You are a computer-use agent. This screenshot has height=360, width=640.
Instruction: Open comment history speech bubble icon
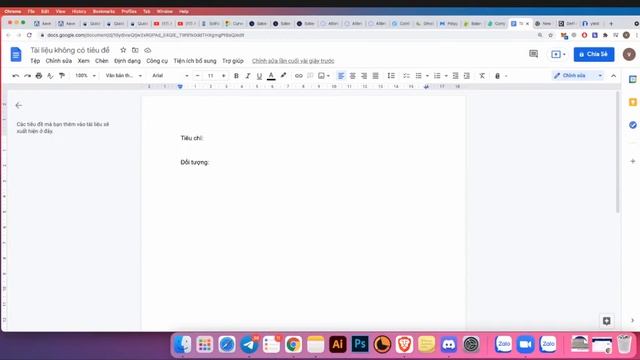[533, 54]
